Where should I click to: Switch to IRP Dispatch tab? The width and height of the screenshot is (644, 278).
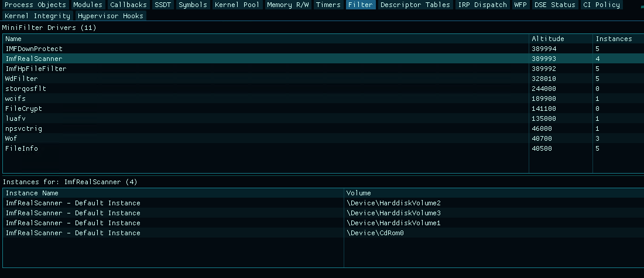(x=482, y=5)
